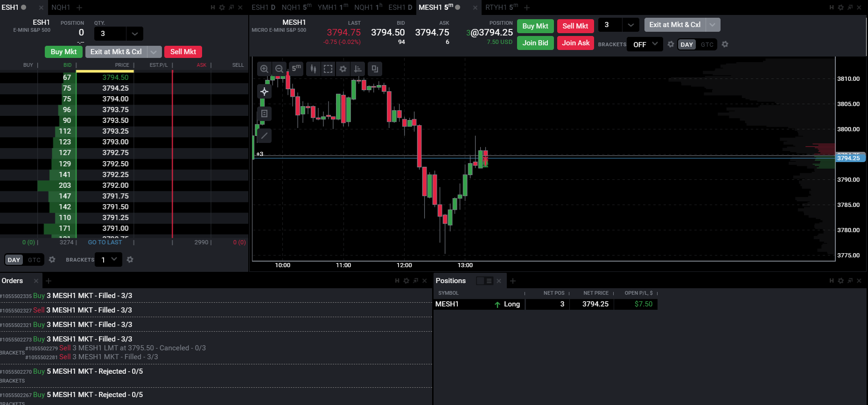Activate the dashed rectangle selection tool

[x=328, y=69]
